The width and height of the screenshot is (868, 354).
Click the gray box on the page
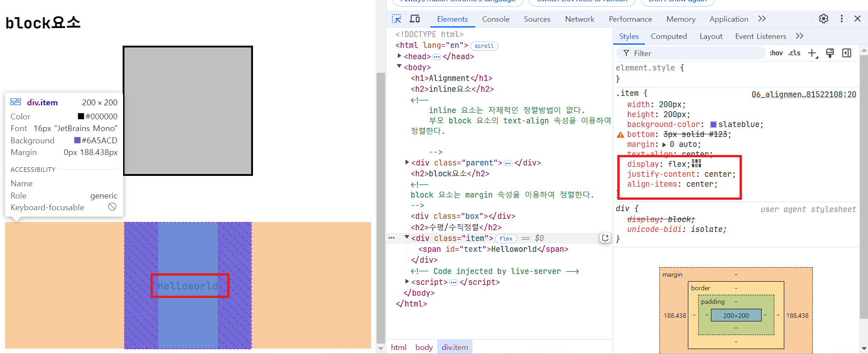[188, 111]
